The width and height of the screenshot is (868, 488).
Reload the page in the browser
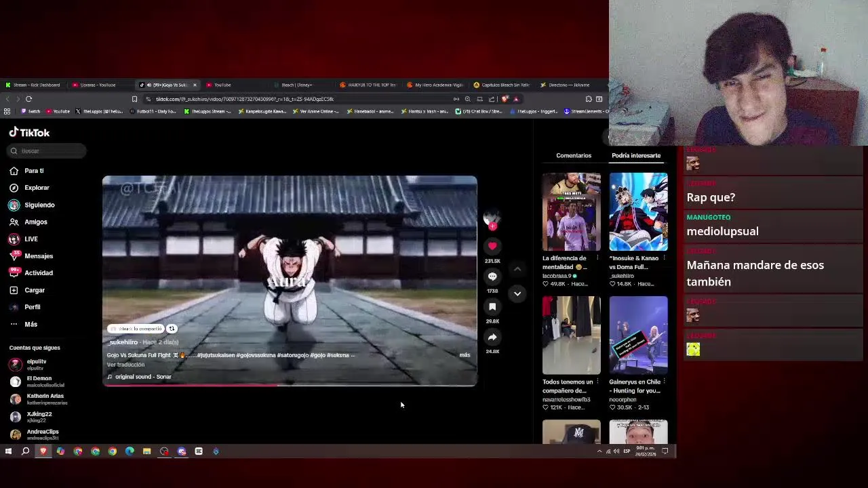tap(28, 99)
